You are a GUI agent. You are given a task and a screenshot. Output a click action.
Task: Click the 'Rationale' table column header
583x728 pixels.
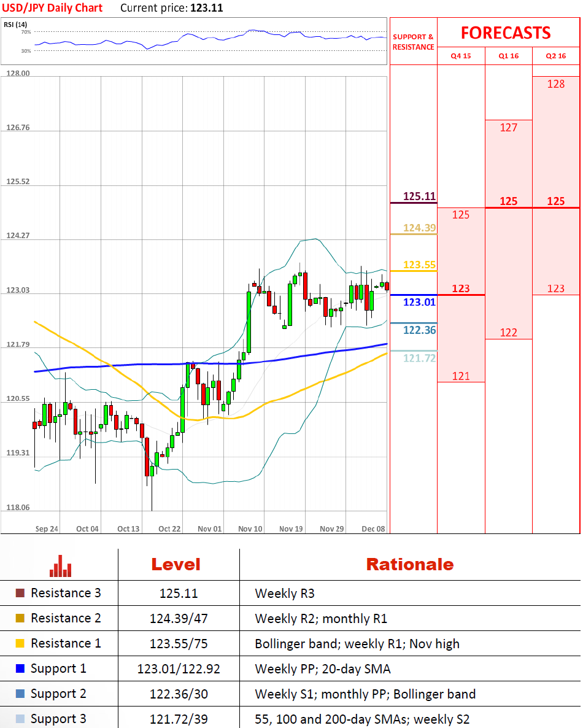point(410,565)
